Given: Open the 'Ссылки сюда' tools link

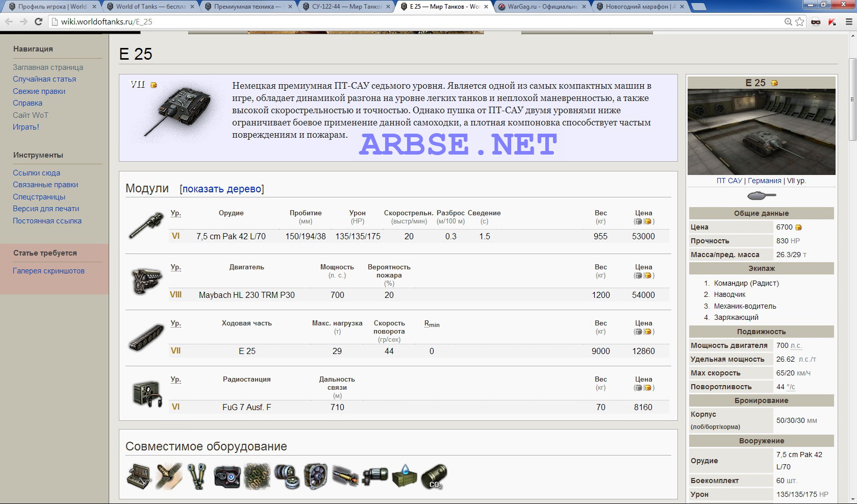Looking at the screenshot, I should [x=36, y=173].
